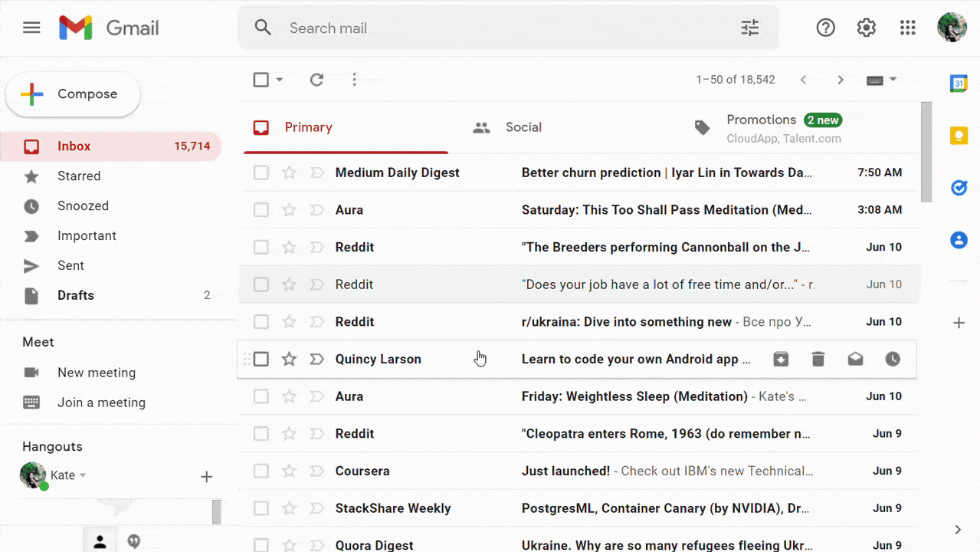Screen dimensions: 980x552
Task: Click the inbox vertical scrollbar
Action: (926, 153)
